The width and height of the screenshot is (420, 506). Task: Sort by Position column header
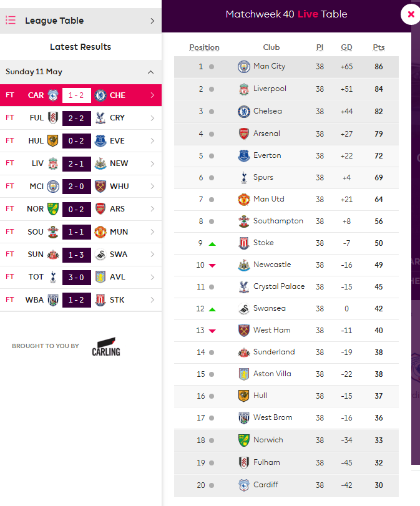pyautogui.click(x=204, y=47)
